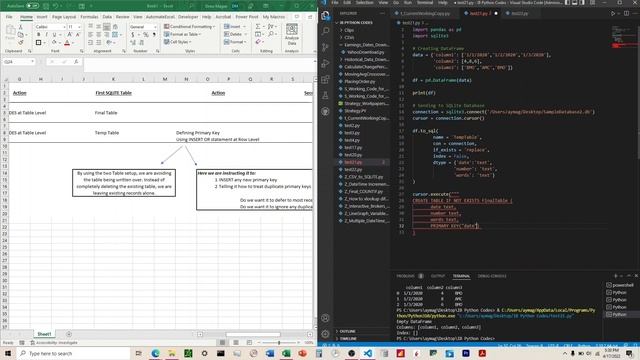640x360 pixels.
Task: Click the Excel formula bar input
Action: [x=199, y=64]
